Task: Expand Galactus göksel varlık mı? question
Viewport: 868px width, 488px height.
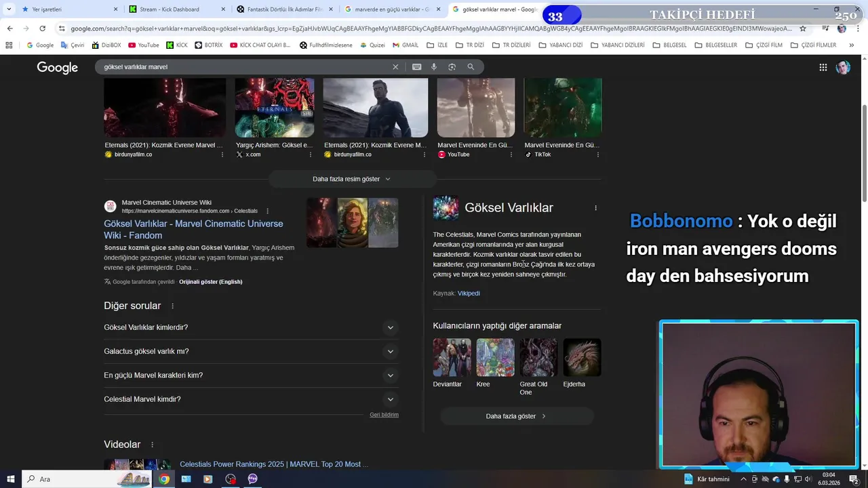Action: [251, 351]
